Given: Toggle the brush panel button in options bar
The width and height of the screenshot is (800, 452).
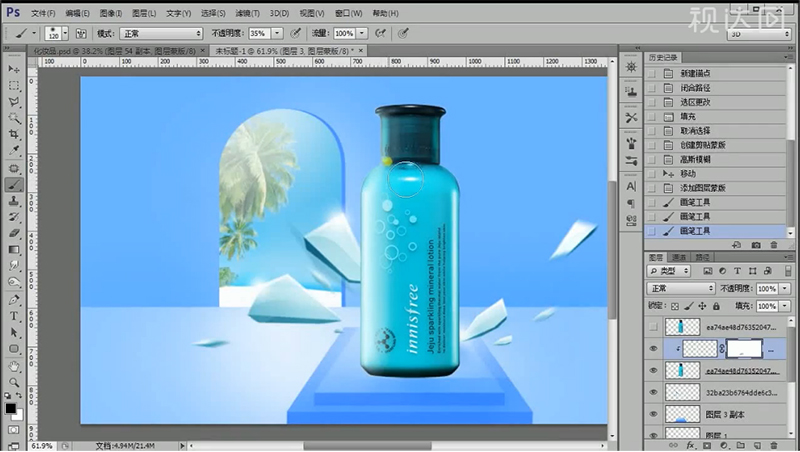Looking at the screenshot, I should click(x=81, y=34).
